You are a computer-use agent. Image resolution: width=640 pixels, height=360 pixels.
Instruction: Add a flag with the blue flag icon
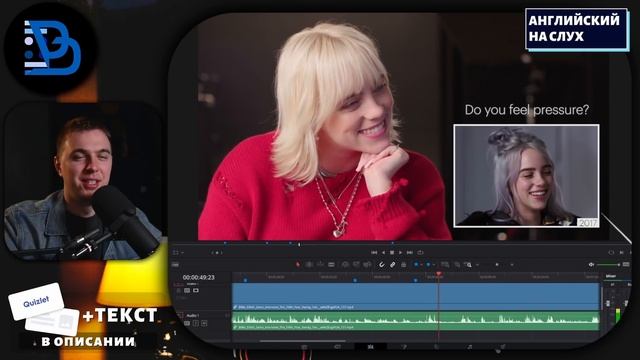416,264
